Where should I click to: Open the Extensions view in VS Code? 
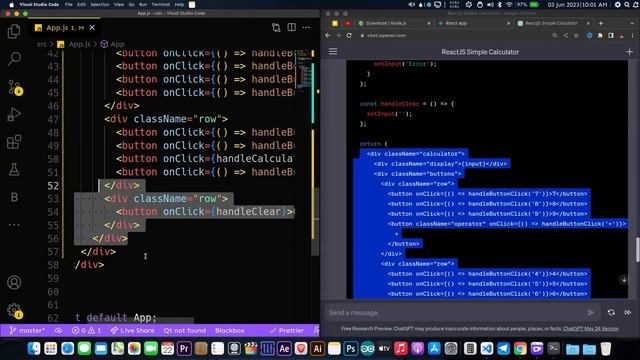(x=14, y=142)
